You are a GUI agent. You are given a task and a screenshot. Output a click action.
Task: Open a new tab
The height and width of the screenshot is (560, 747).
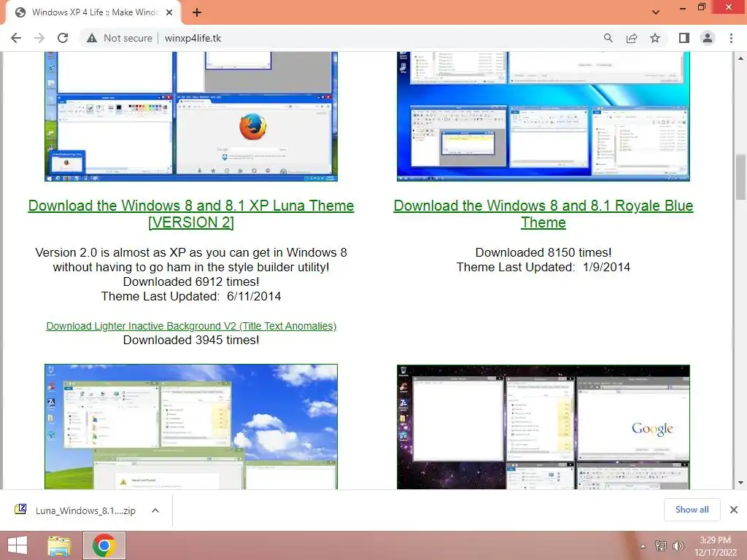[197, 12]
